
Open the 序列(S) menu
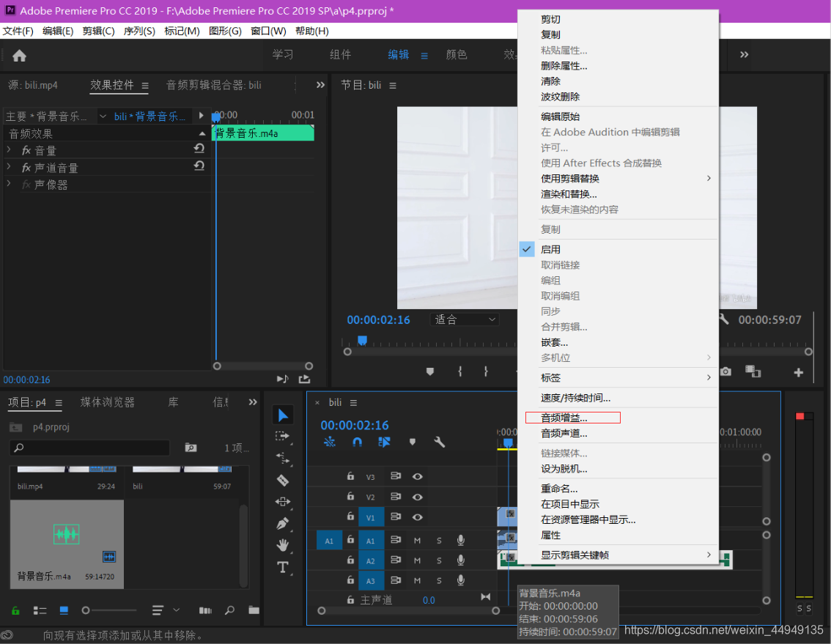tap(138, 31)
